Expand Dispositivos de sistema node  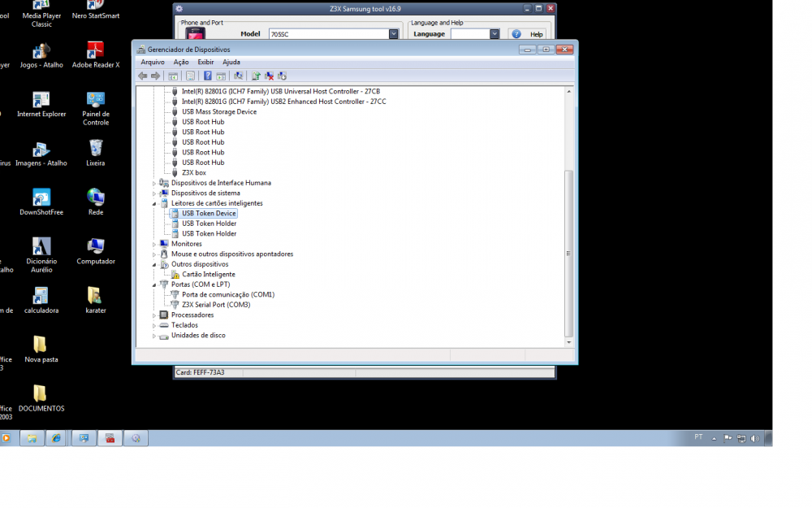tap(153, 193)
